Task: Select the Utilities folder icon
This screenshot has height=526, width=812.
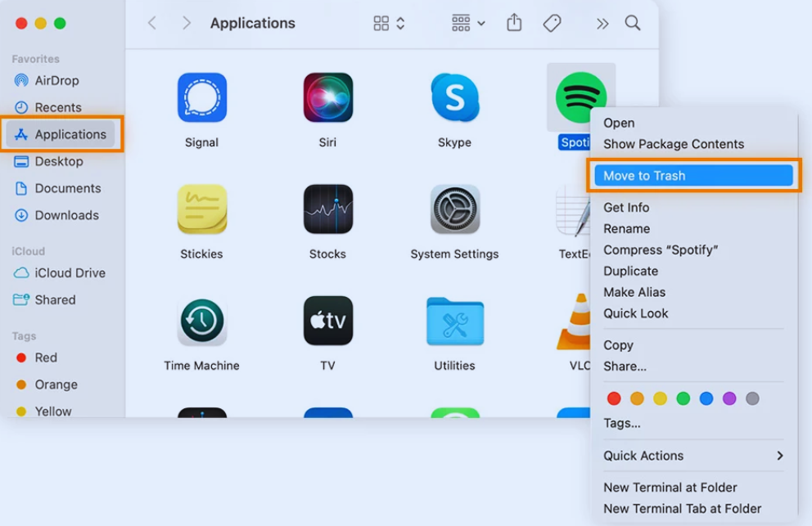Action: point(454,321)
